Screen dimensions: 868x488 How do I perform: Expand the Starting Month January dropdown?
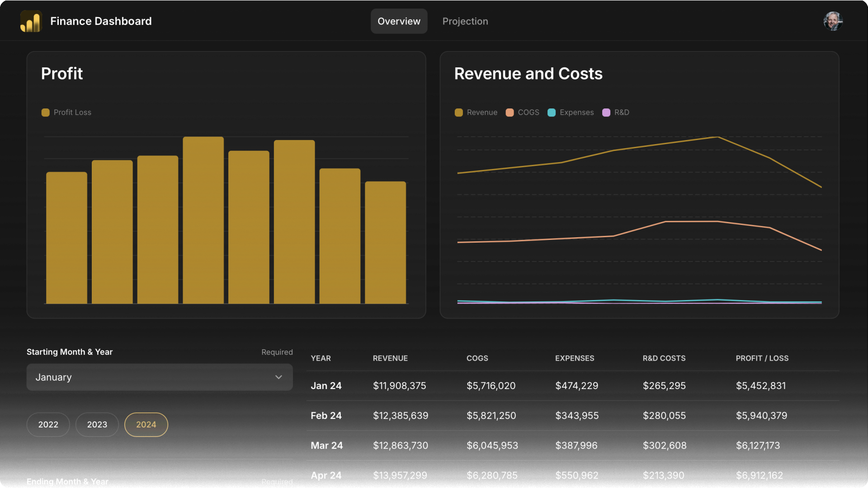[x=160, y=377]
